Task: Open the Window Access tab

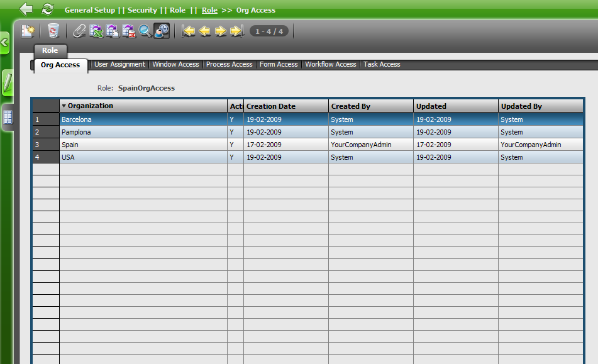Action: pos(175,64)
